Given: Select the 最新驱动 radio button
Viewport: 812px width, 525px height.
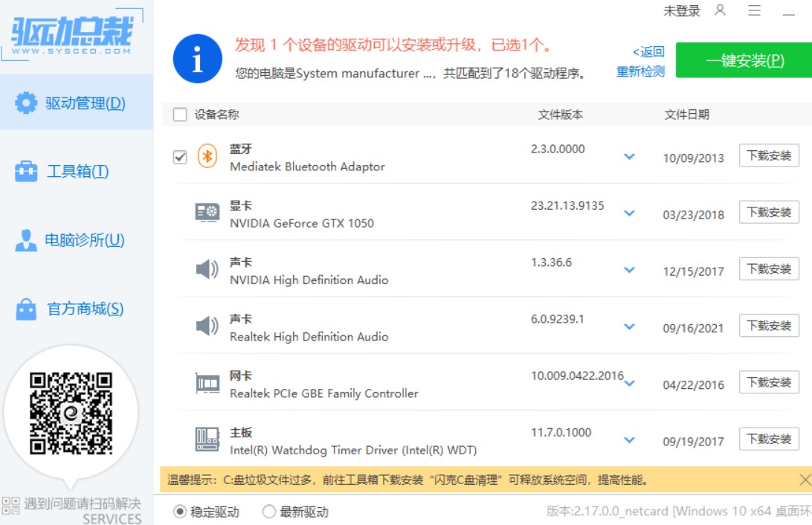Looking at the screenshot, I should coord(268,512).
